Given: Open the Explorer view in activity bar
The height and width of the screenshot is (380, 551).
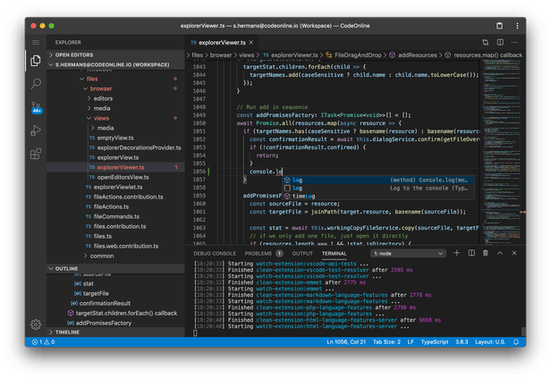Looking at the screenshot, I should 35,60.
